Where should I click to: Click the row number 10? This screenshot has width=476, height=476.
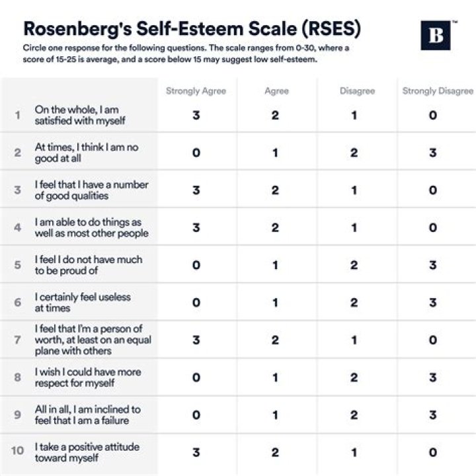tap(19, 452)
